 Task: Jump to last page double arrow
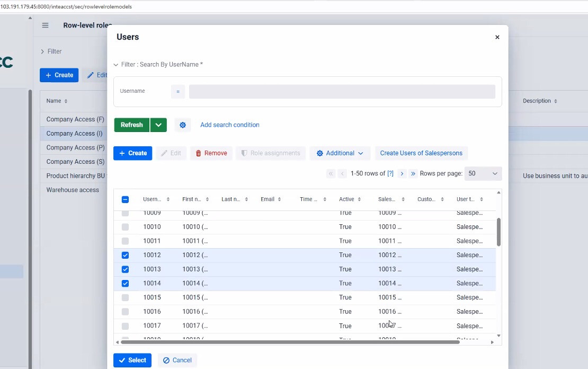[x=413, y=173]
